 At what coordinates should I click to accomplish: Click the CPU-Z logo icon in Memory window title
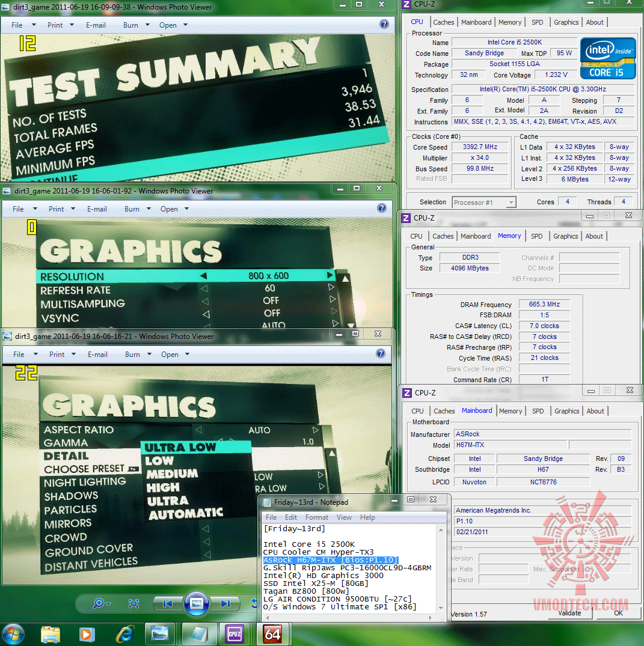(x=406, y=218)
